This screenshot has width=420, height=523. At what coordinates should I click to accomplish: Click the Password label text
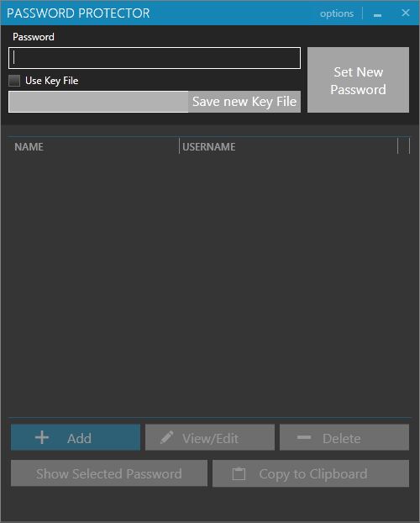[34, 37]
